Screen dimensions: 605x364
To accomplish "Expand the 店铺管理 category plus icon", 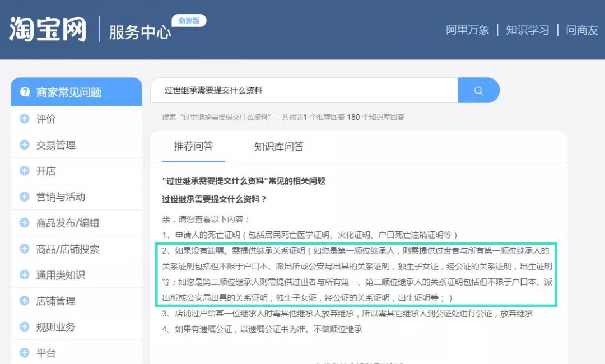I will [24, 301].
